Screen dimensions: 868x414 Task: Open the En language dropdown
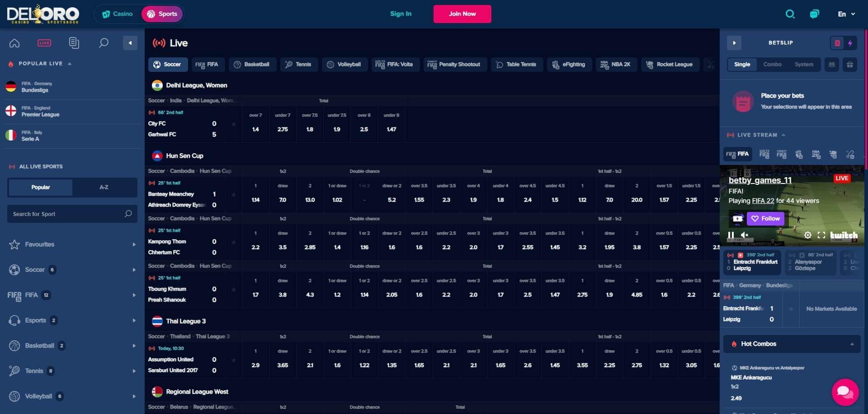[846, 14]
